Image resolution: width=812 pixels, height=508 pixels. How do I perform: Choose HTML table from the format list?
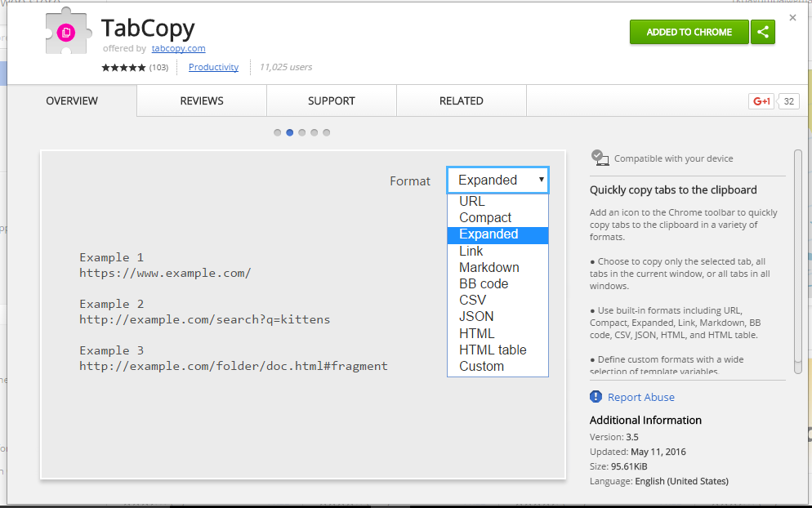[x=491, y=349]
